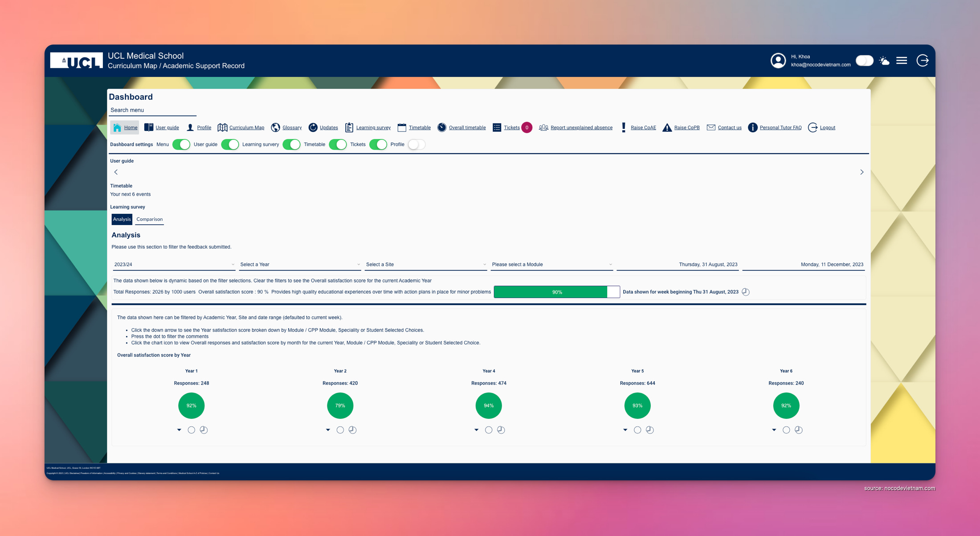
Task: Click the Raise CoPB warning triangle icon
Action: [x=667, y=127]
